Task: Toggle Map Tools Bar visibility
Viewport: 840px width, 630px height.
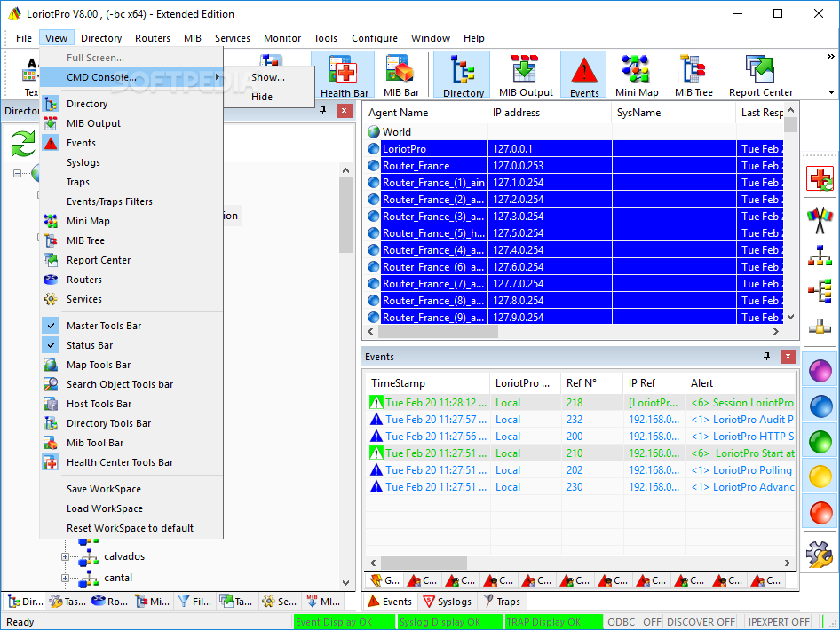Action: (131, 365)
